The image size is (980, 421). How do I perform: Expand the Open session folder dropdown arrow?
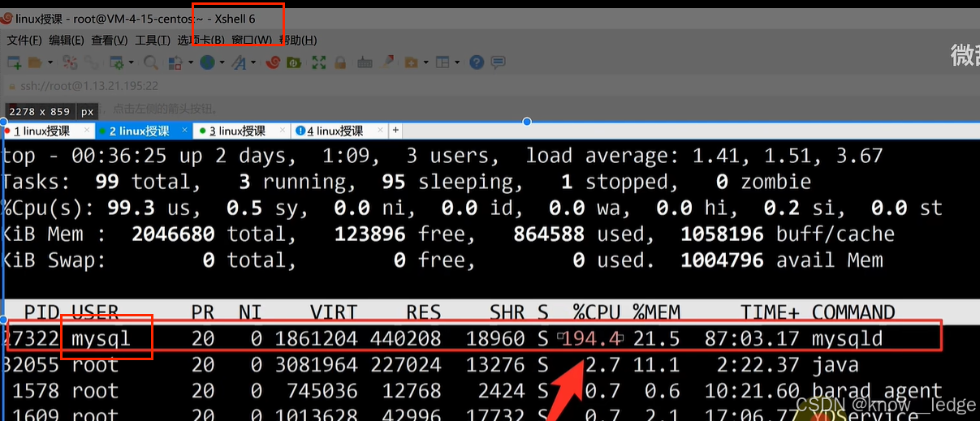point(50,62)
